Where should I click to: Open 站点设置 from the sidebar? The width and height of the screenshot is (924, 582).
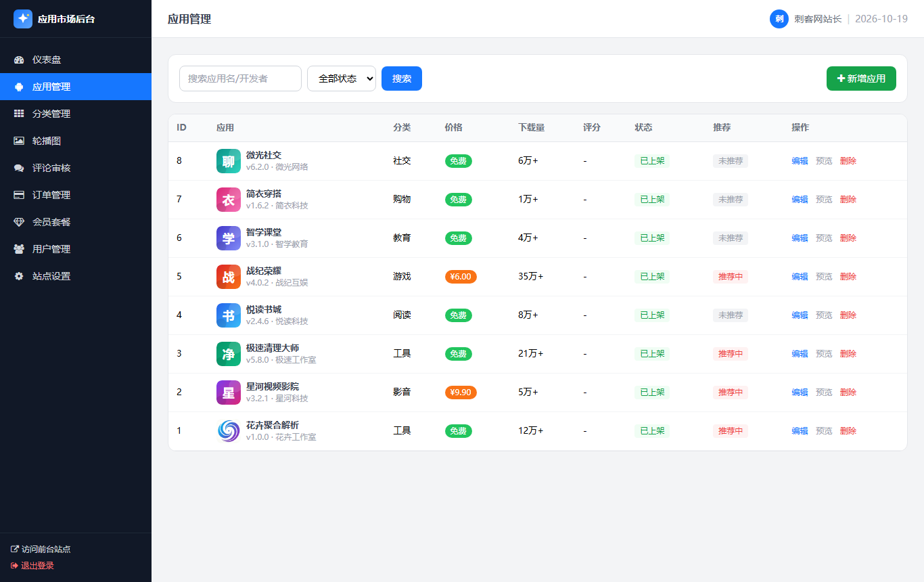coord(76,276)
